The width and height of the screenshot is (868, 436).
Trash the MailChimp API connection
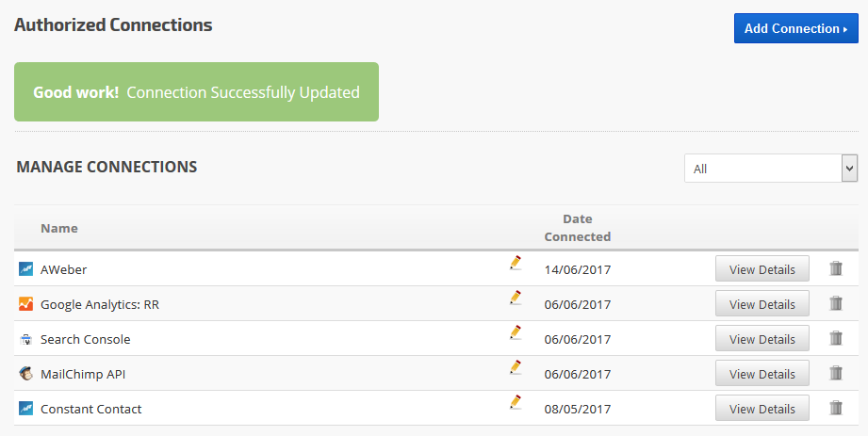[836, 374]
